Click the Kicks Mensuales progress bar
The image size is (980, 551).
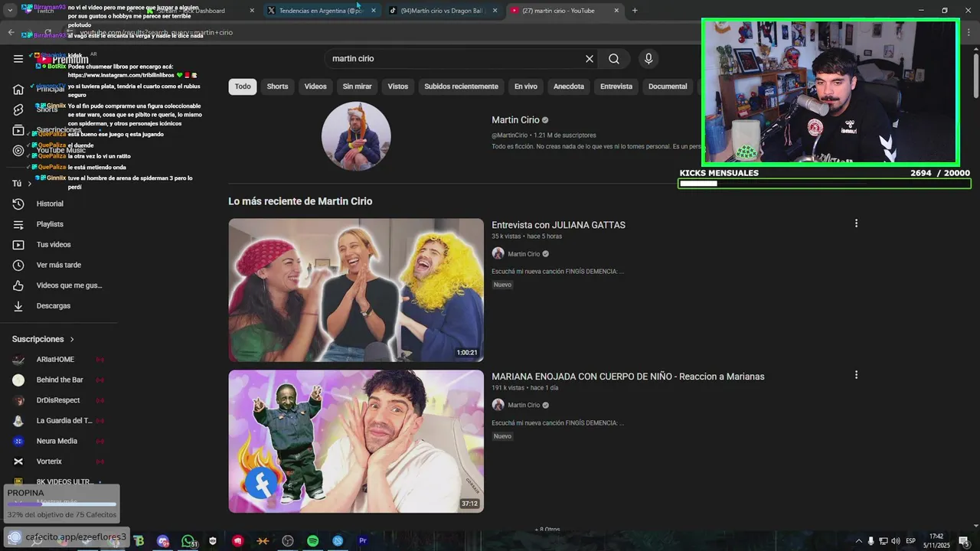click(x=825, y=184)
